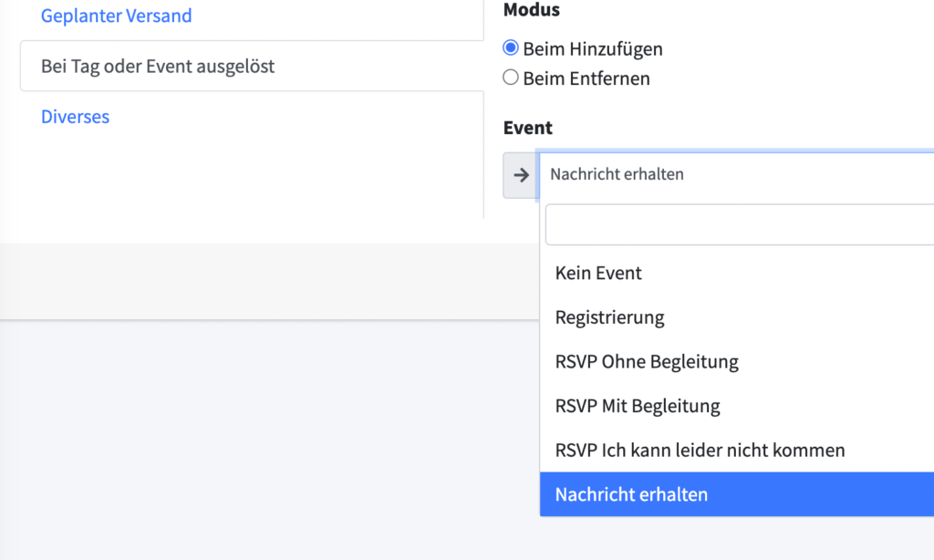Select 'RSVP Mit Begleitung' event option
The width and height of the screenshot is (934, 560).
click(x=638, y=406)
